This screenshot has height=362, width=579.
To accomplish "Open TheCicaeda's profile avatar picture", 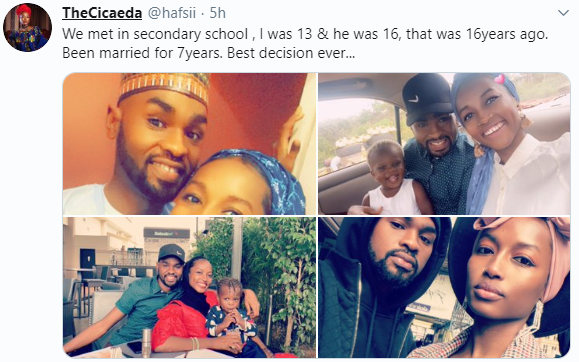I will [x=27, y=28].
